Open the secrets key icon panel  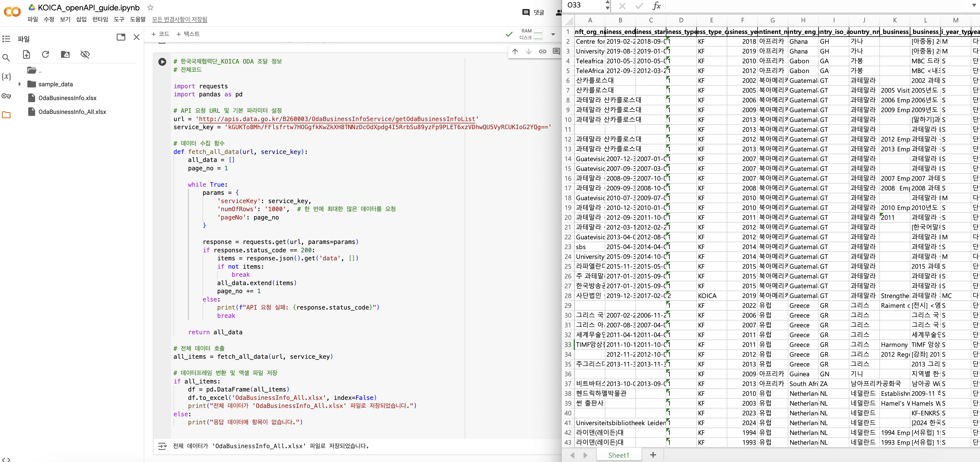click(6, 96)
